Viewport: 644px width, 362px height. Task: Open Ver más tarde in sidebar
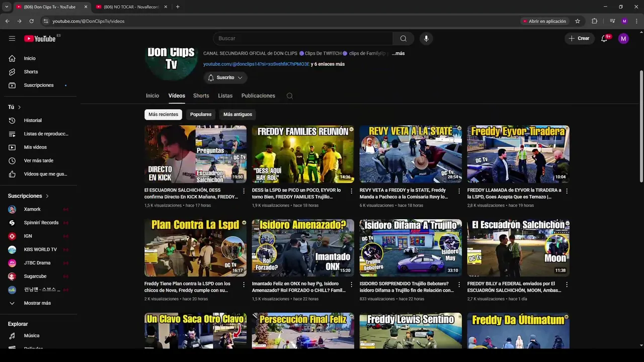coord(38,161)
